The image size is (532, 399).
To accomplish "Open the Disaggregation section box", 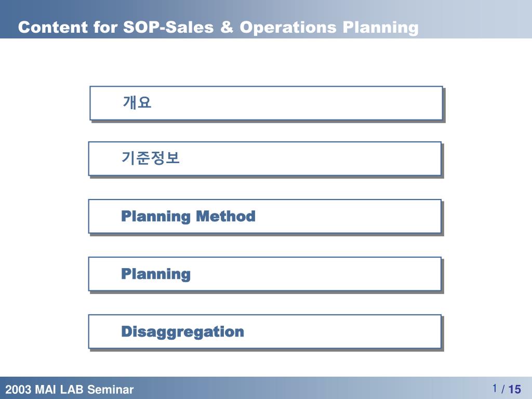I will 265,332.
